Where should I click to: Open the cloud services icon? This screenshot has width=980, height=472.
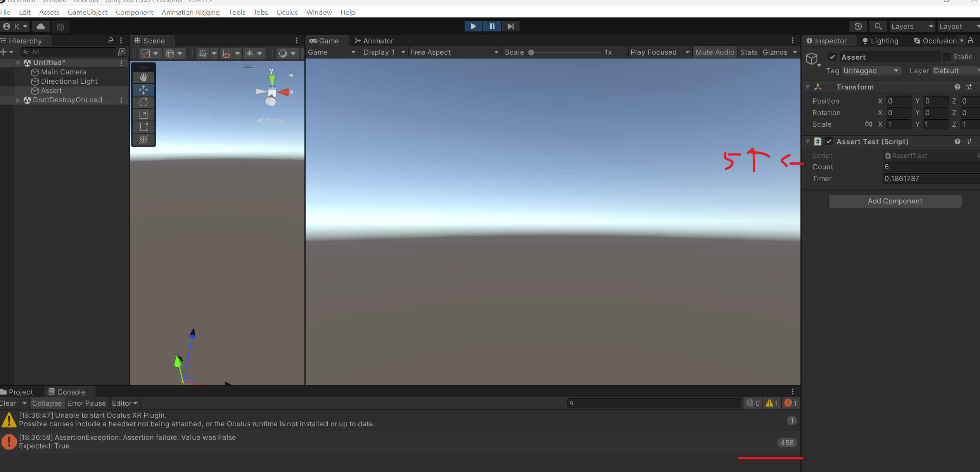point(41,26)
